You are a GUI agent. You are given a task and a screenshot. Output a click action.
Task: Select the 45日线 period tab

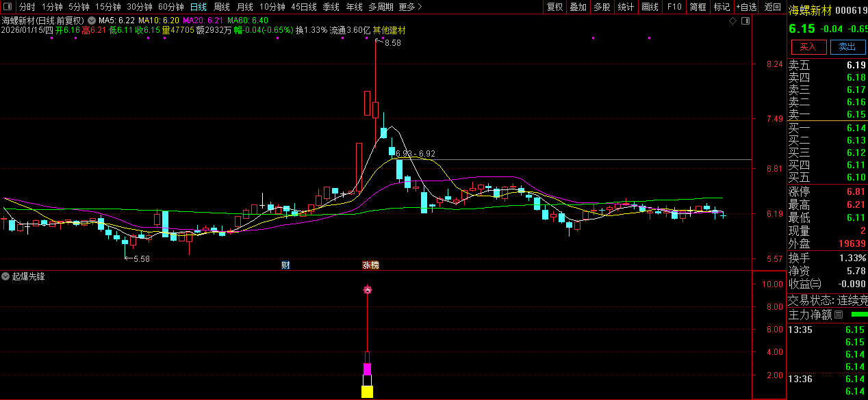point(303,7)
